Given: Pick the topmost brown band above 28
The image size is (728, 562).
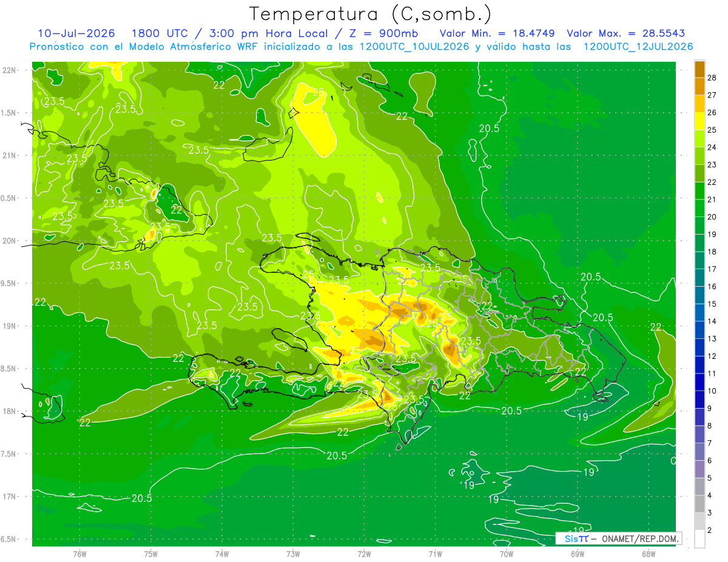Looking at the screenshot, I should pos(699,70).
